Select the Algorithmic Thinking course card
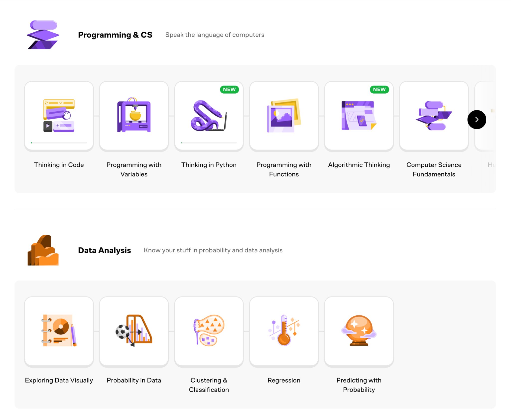 [359, 116]
